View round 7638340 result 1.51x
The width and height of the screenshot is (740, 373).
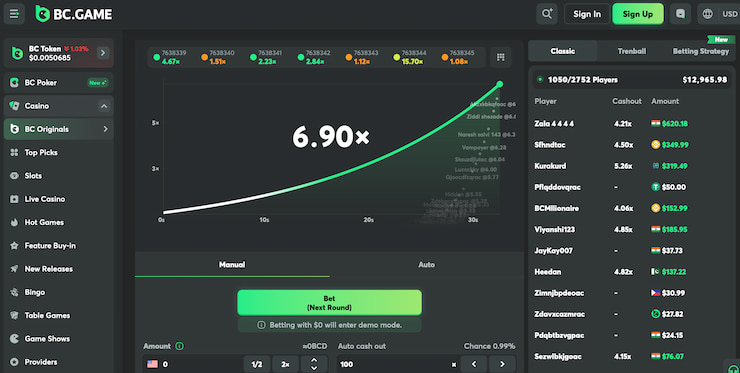pyautogui.click(x=218, y=57)
